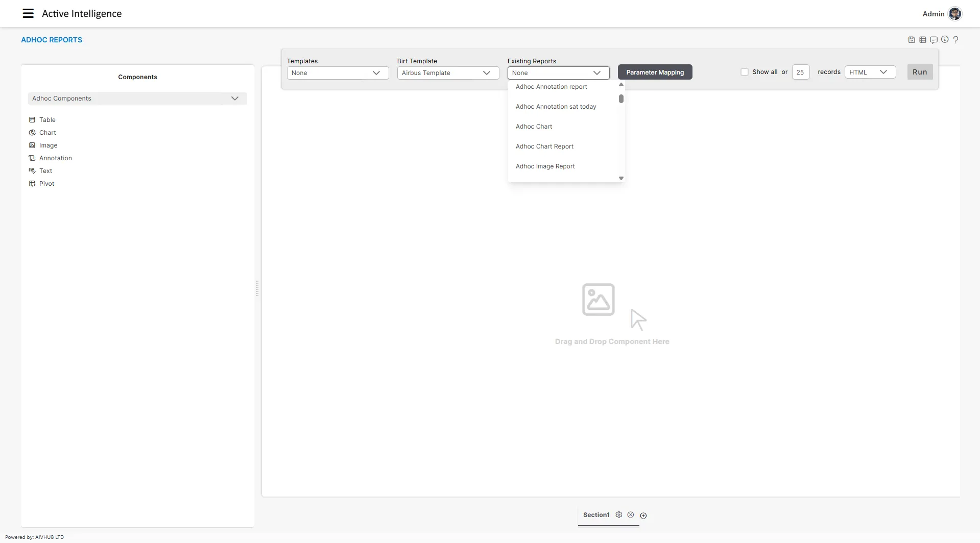The height and width of the screenshot is (543, 980).
Task: Select Adhoc Chart Report from list
Action: (544, 146)
